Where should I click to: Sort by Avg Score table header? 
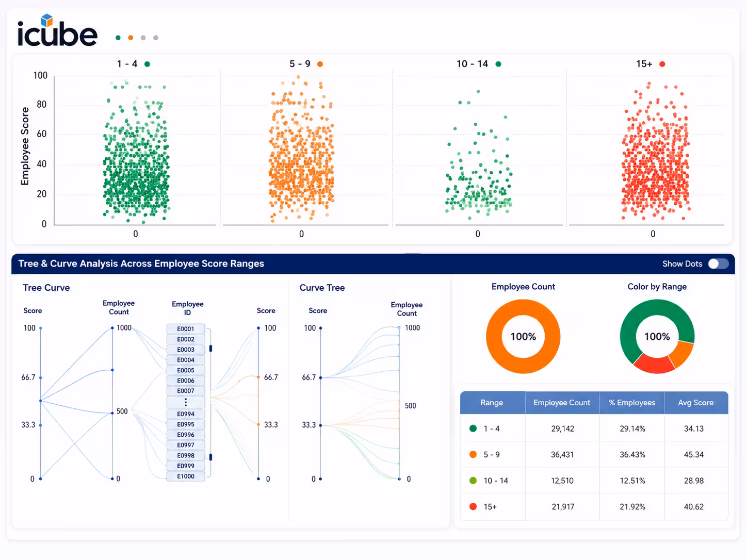point(696,403)
